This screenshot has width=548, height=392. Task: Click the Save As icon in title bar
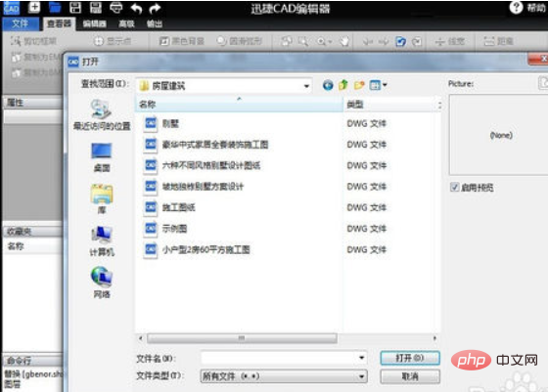tap(96, 7)
